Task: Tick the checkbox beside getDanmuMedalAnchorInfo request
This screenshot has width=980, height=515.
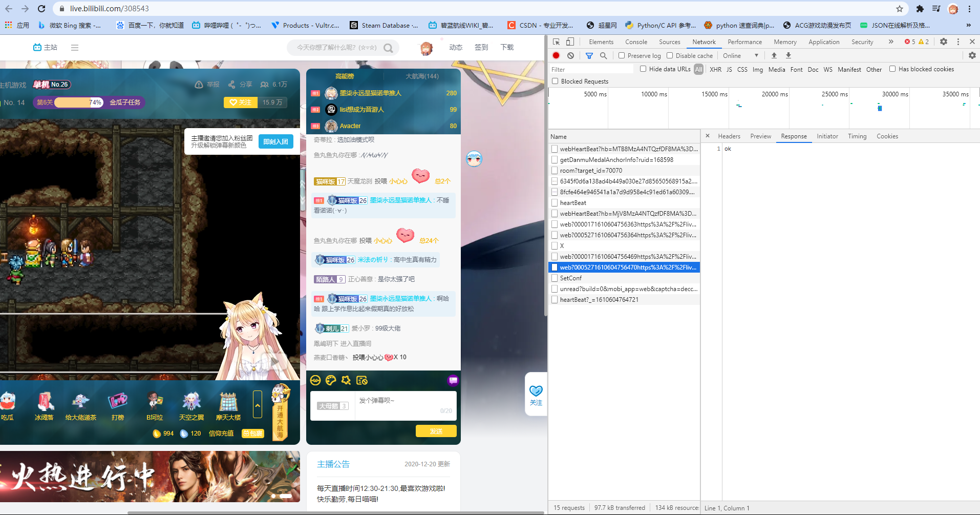Action: [x=555, y=159]
